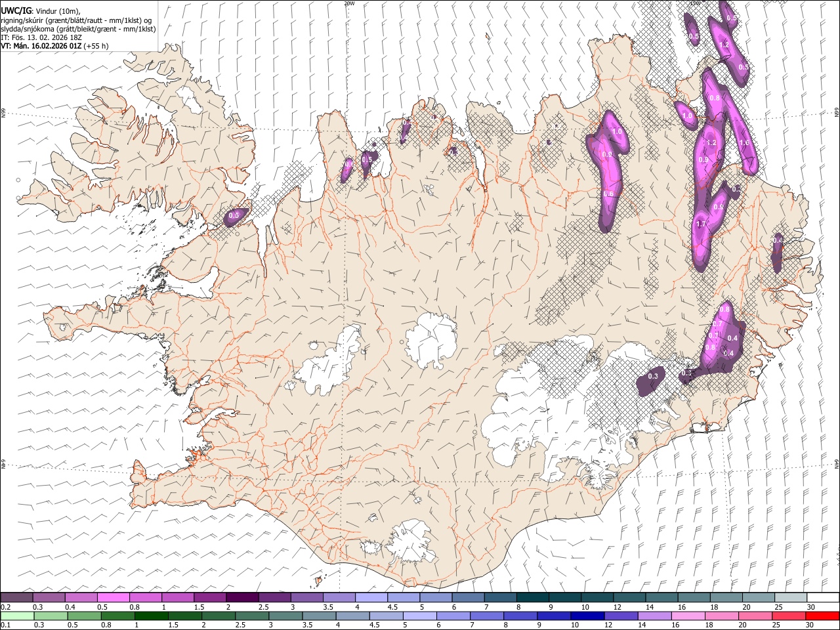The image size is (840, 630).
Task: Click lower legend pale green swatch between 0.1 and 0.3
Action: click(x=18, y=616)
